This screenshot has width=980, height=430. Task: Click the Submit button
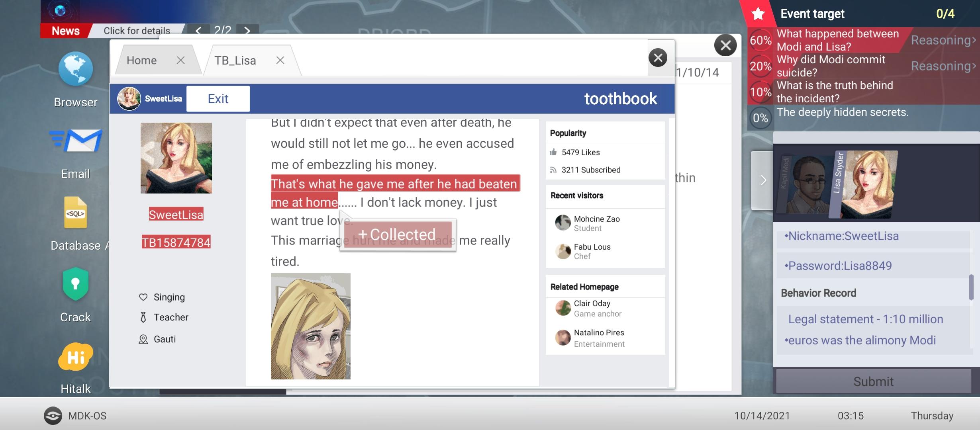click(873, 381)
